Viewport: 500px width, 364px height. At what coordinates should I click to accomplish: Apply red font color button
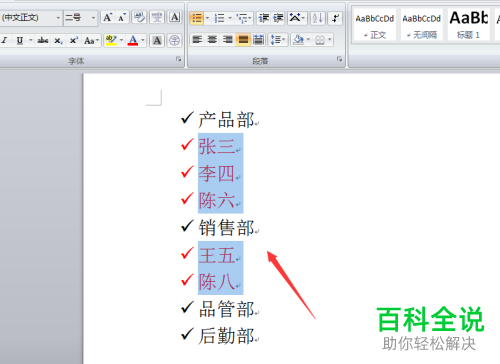[133, 40]
